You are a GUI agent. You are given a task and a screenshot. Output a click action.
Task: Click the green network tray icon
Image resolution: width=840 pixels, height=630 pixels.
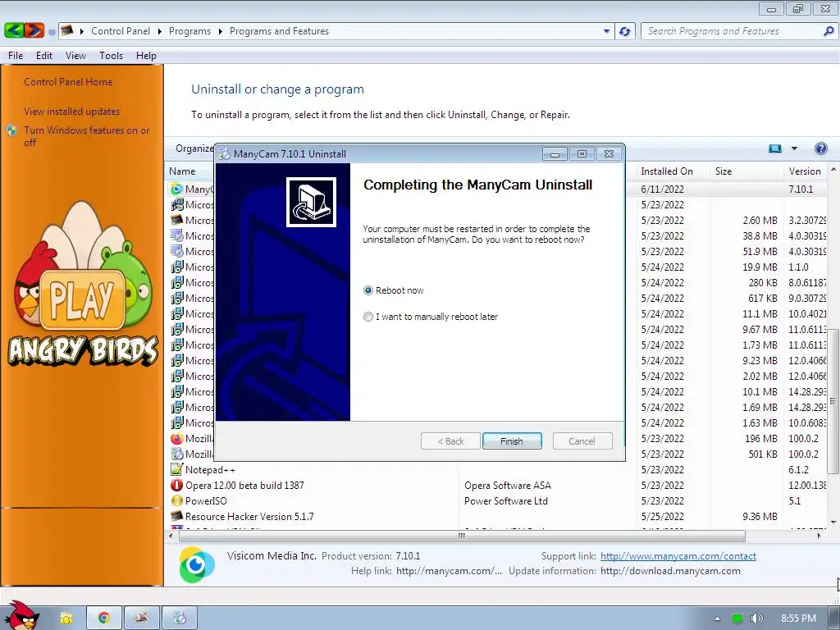[737, 619]
